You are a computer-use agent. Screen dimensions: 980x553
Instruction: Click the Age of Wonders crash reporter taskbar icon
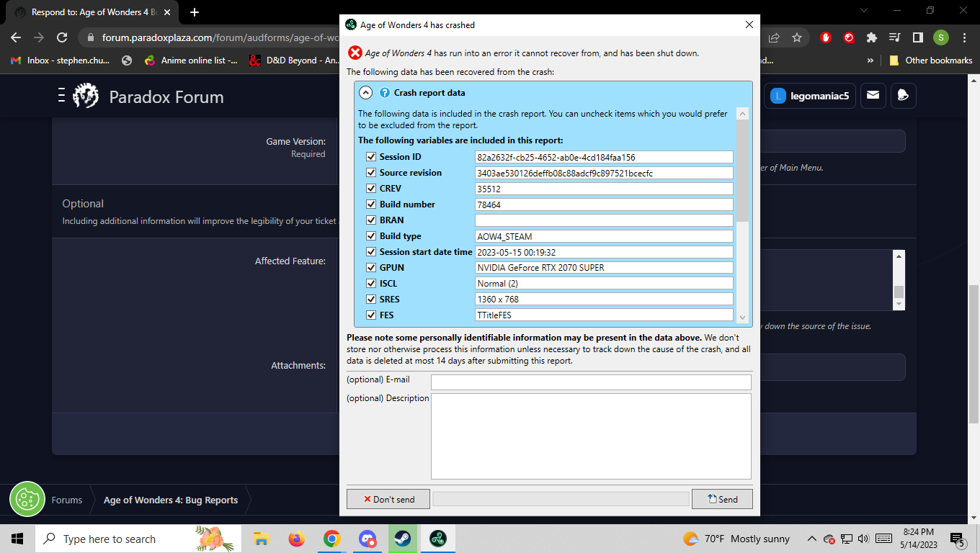coord(437,539)
